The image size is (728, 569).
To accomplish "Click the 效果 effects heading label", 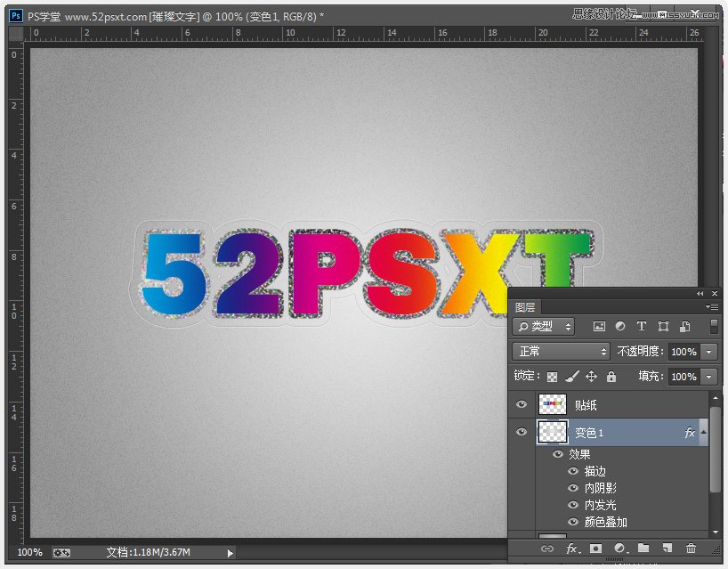I will (580, 454).
